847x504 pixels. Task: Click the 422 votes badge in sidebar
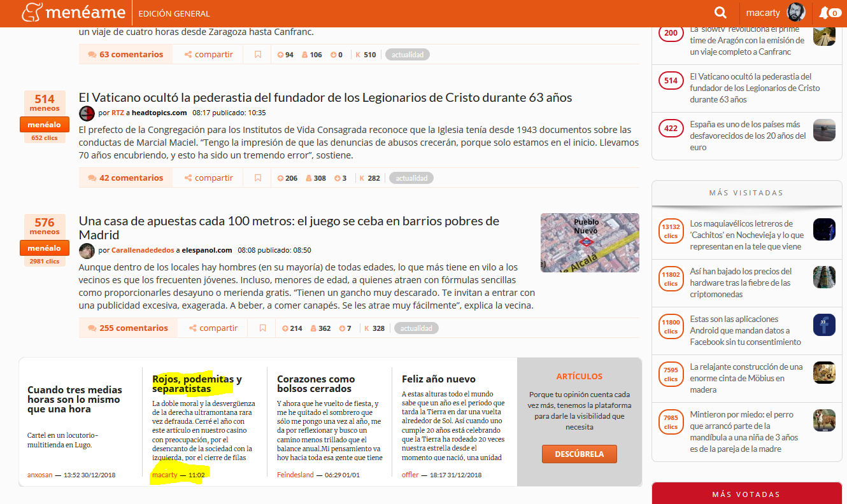(671, 129)
